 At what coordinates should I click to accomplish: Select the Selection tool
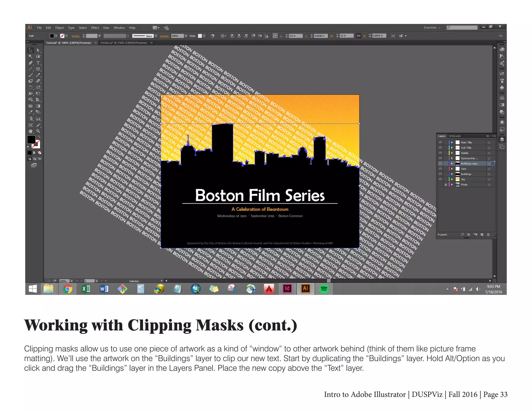30,50
